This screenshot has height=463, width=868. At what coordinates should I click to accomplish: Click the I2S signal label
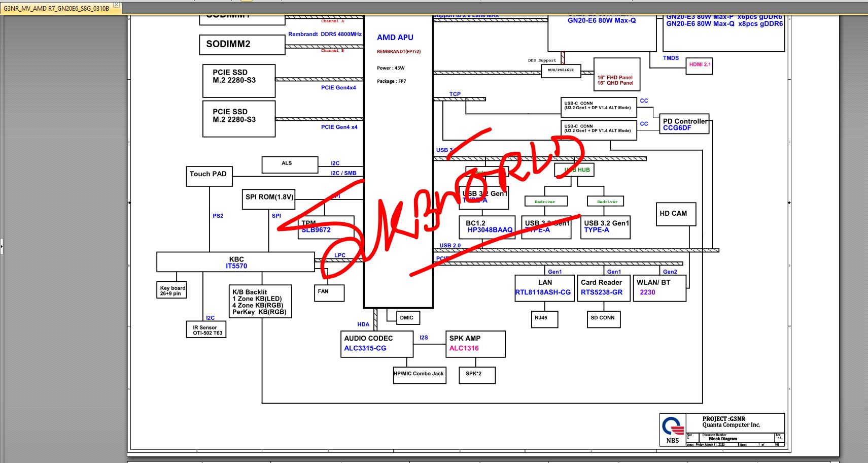[x=424, y=338]
